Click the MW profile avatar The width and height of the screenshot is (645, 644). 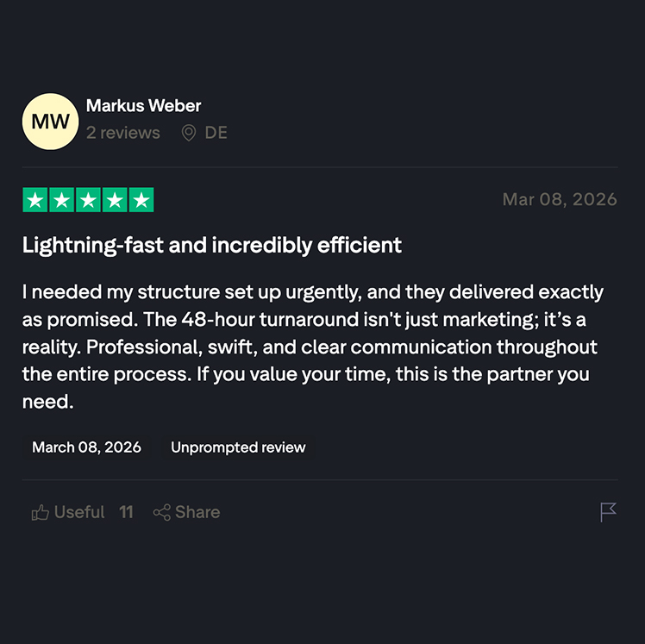tap(51, 122)
